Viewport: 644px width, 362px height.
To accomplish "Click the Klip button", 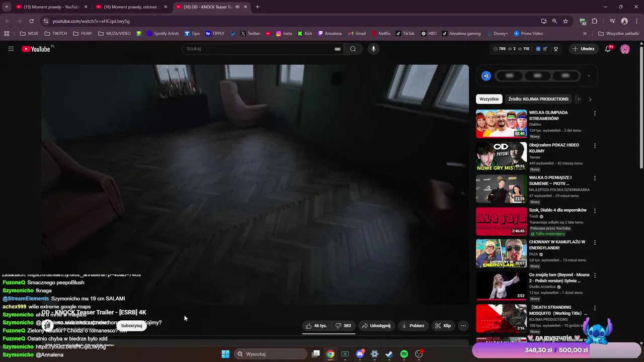I will point(443,326).
